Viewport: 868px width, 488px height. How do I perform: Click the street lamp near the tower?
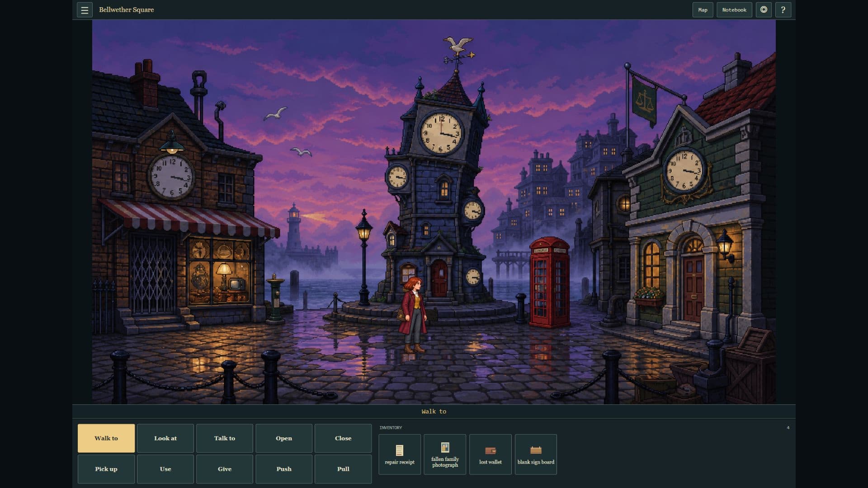click(x=364, y=258)
